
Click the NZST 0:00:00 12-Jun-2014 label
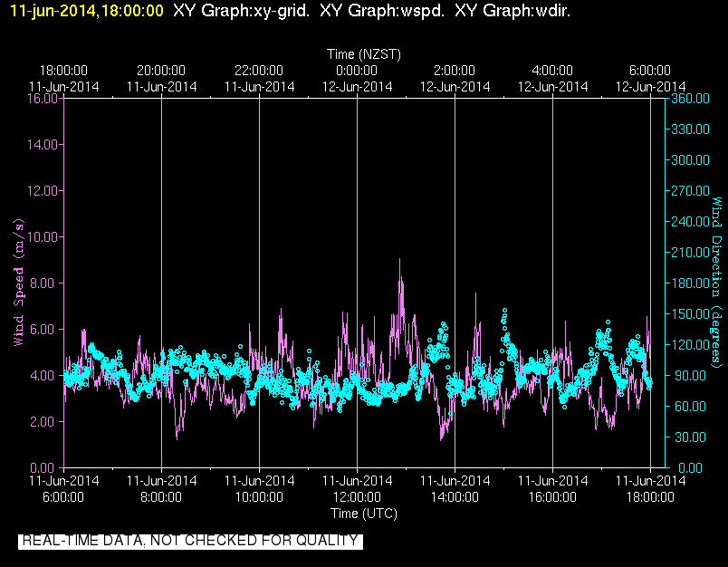357,79
